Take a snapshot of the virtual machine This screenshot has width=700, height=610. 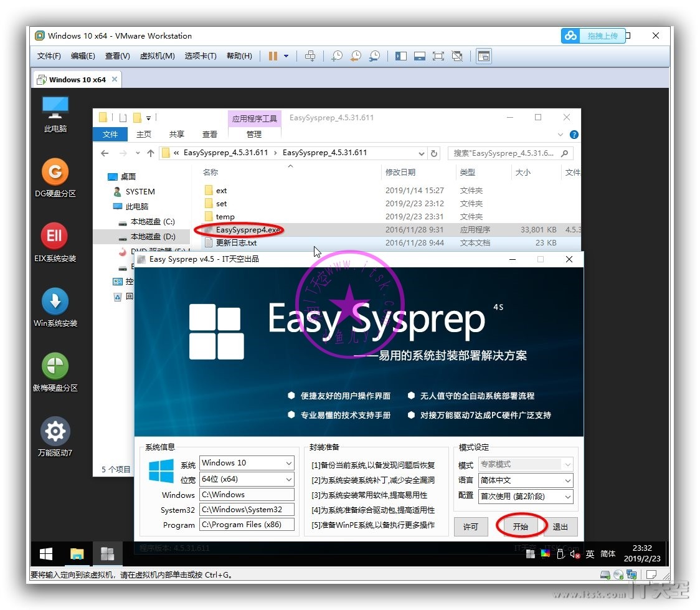pos(337,56)
